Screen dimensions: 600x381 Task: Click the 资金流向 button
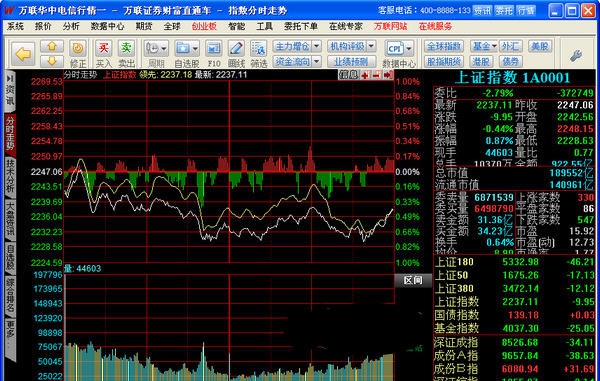click(x=292, y=61)
